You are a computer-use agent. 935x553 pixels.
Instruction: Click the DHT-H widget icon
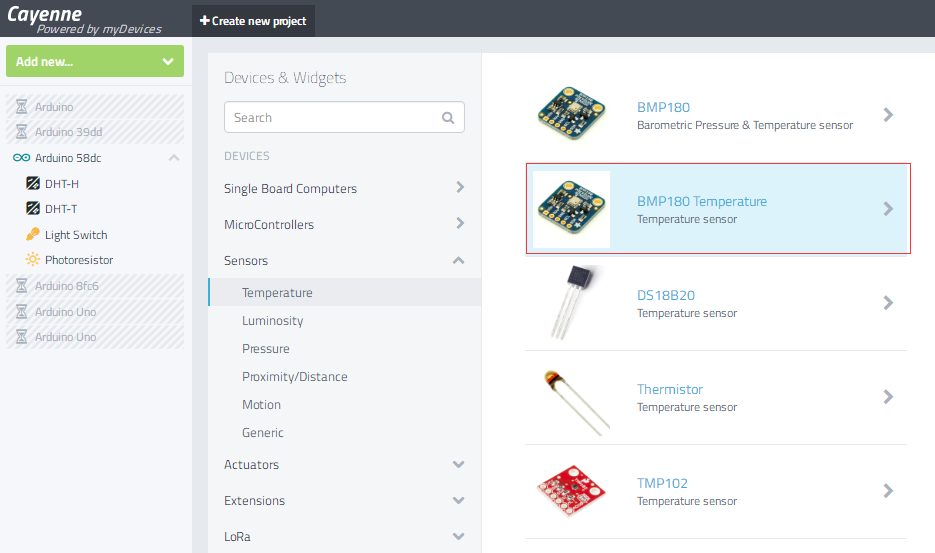click(x=33, y=183)
